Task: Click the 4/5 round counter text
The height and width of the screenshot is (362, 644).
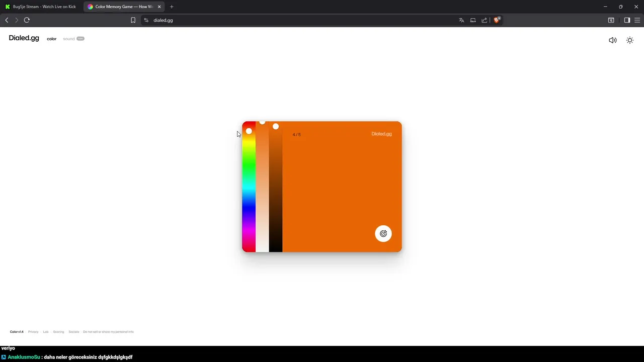Action: 297,135
